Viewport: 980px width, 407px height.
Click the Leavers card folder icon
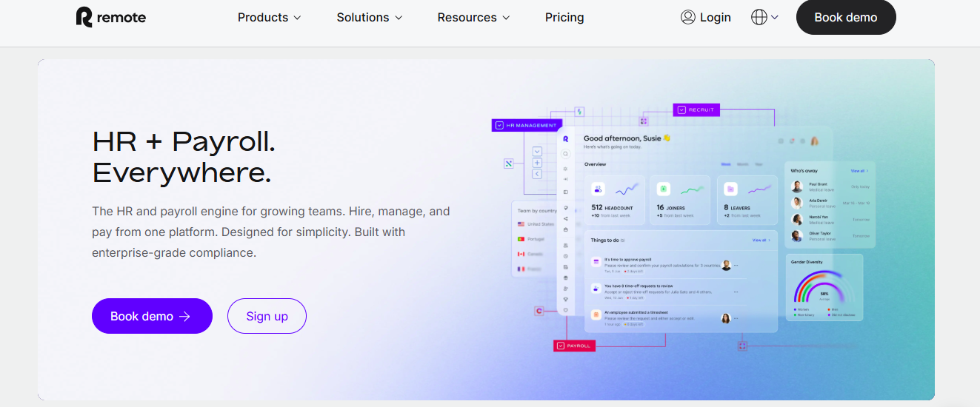(730, 189)
